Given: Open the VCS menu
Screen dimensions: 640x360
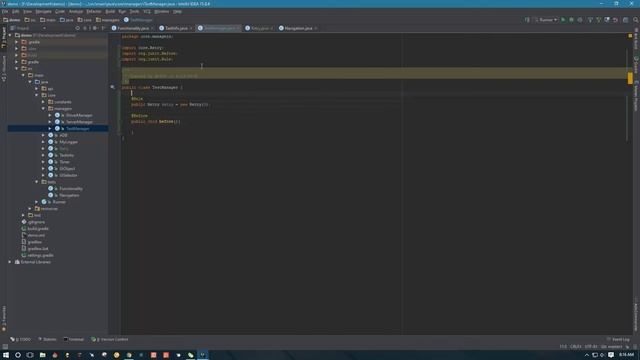Looking at the screenshot, I should tap(147, 11).
